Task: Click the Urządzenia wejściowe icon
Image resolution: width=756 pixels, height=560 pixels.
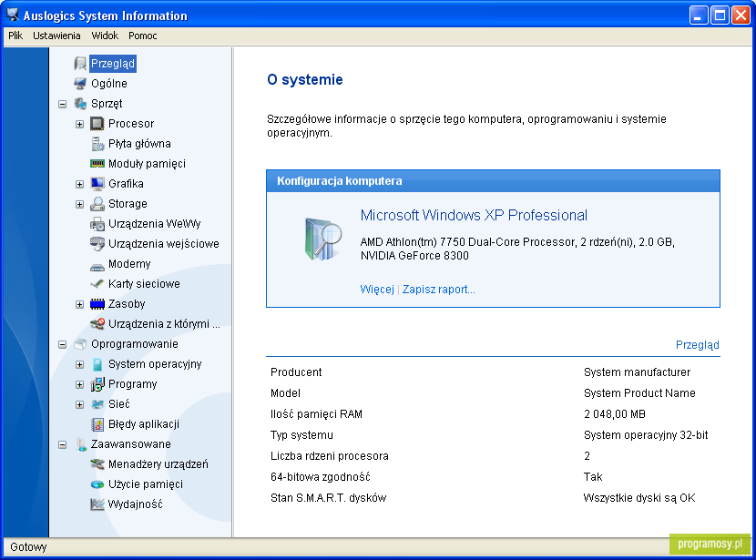Action: click(x=97, y=244)
